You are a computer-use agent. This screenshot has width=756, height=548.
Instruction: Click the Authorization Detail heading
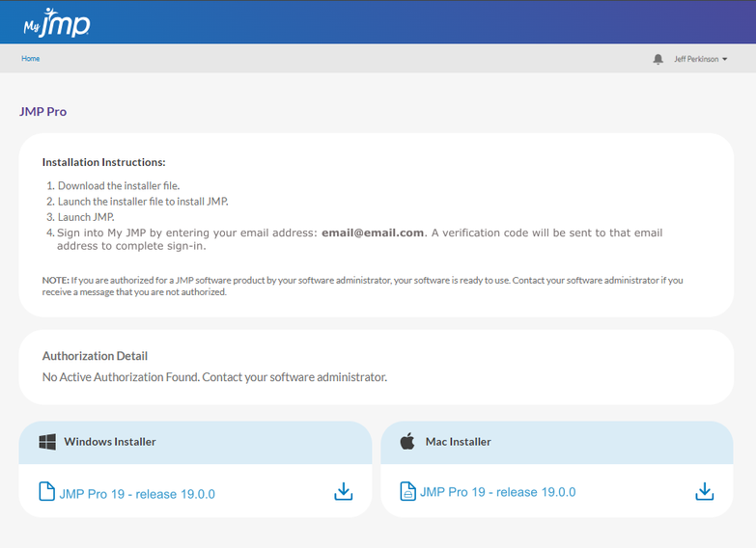(95, 356)
